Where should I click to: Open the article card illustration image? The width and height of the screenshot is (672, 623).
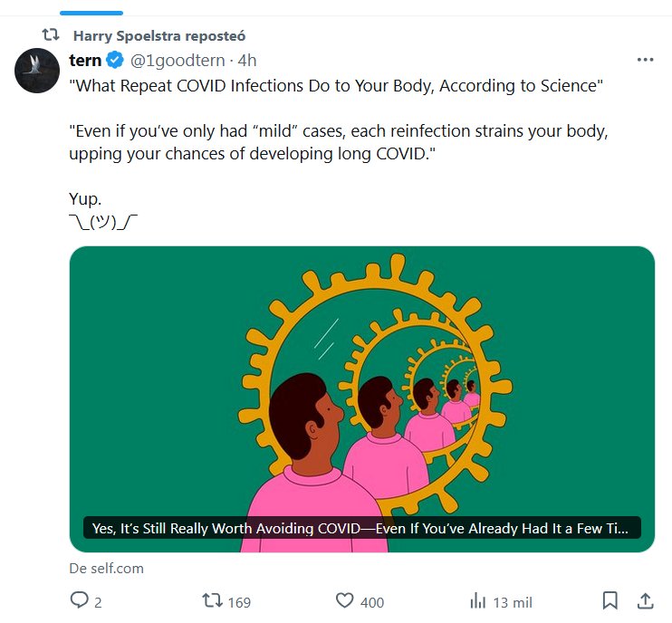pos(362,380)
